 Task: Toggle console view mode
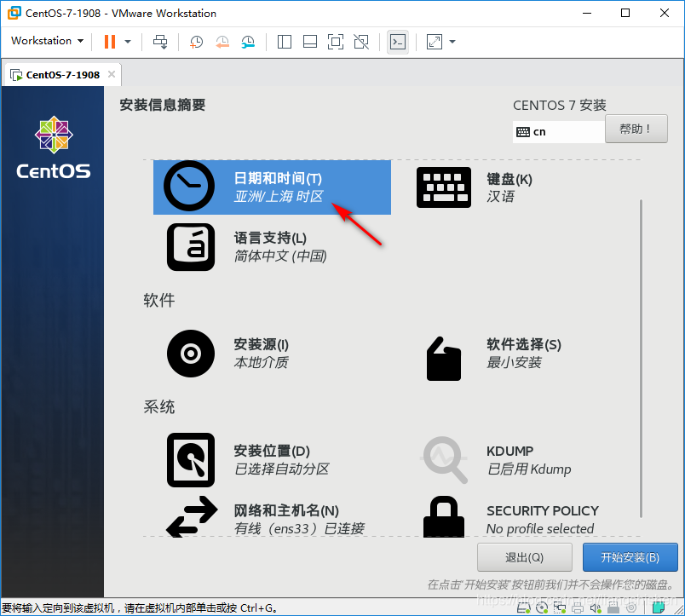click(397, 42)
